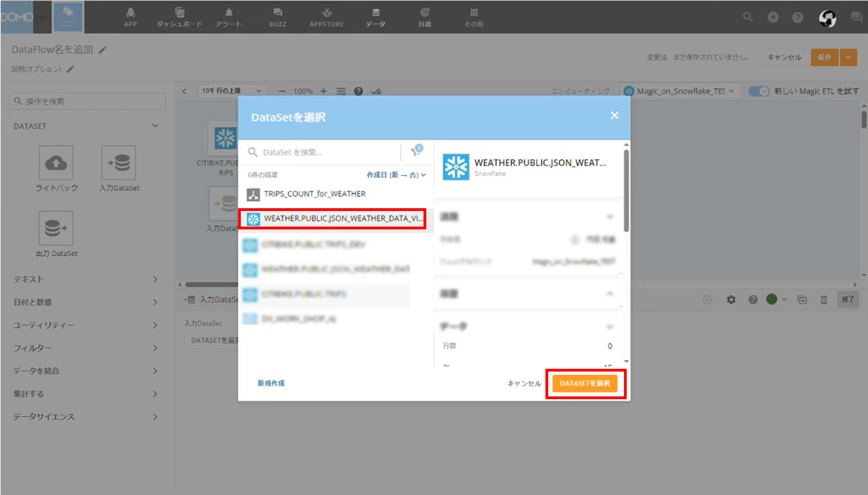Click the zoom out minus icon
This screenshot has height=495, width=868.
coord(282,91)
